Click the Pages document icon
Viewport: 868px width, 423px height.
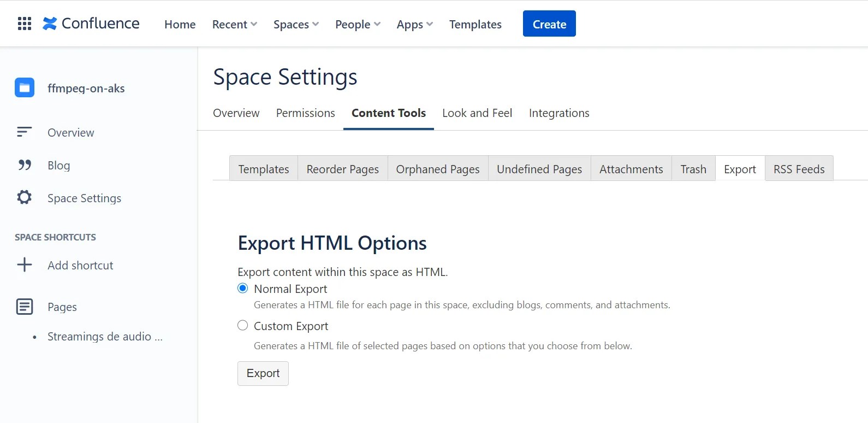click(25, 307)
